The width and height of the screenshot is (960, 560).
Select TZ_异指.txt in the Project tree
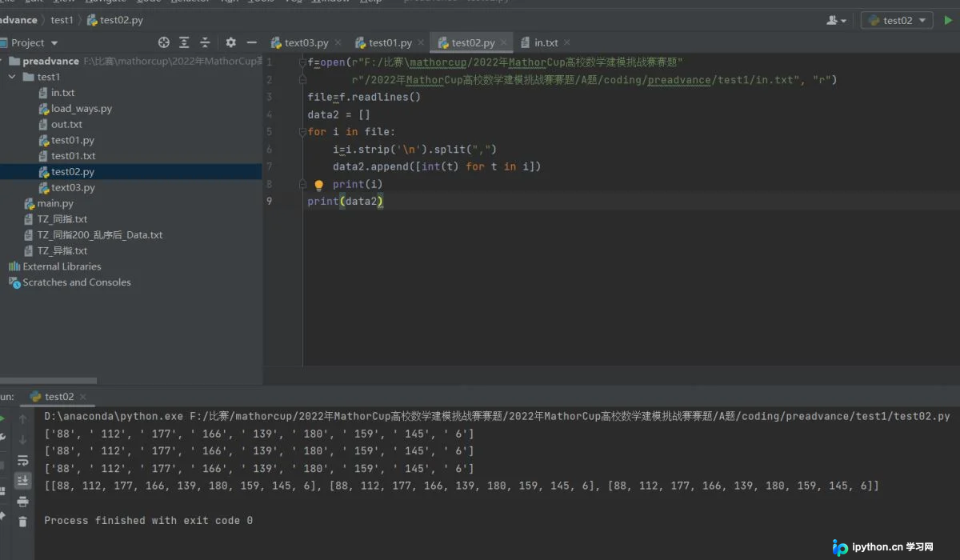click(x=62, y=250)
